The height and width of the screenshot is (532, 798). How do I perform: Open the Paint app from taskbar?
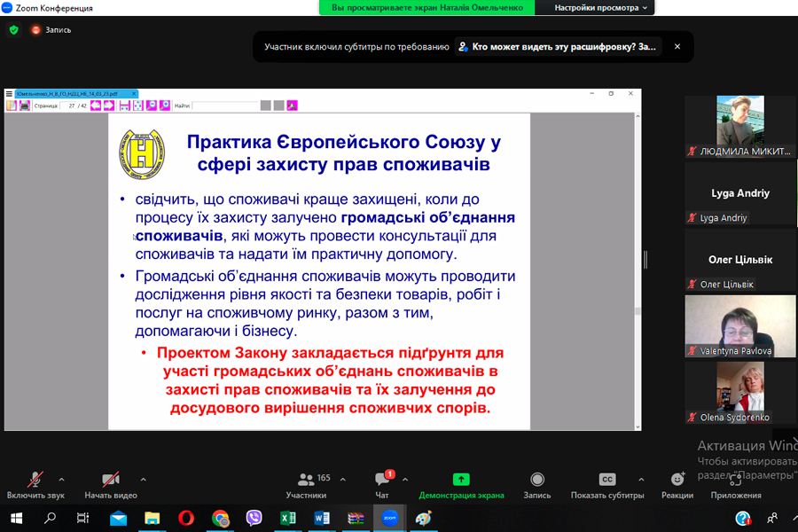pos(424,518)
